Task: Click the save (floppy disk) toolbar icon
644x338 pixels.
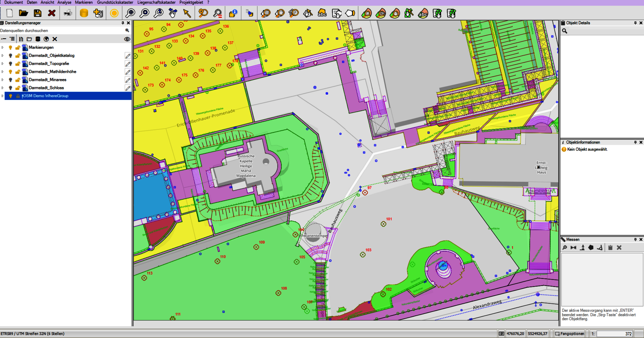Action: pos(37,13)
